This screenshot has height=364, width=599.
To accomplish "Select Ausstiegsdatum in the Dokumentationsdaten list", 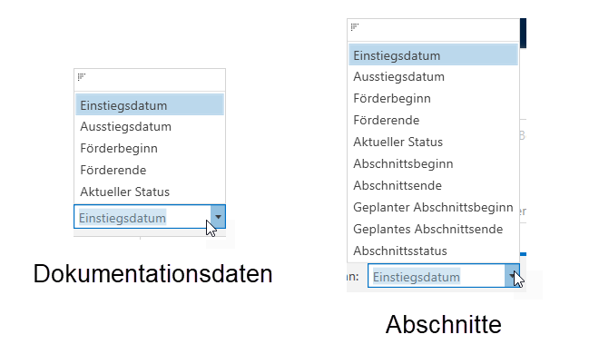I will pyautogui.click(x=125, y=126).
